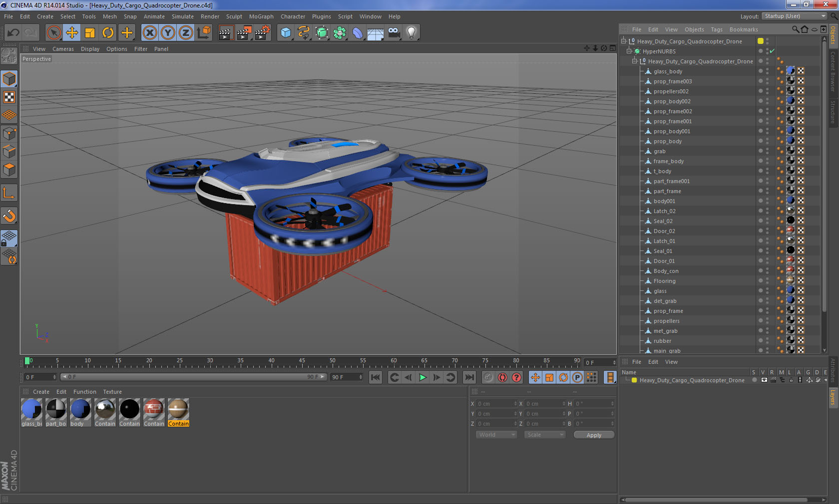Screen dimensions: 839x504
Task: Open Edit Render Settings
Action: pos(263,33)
